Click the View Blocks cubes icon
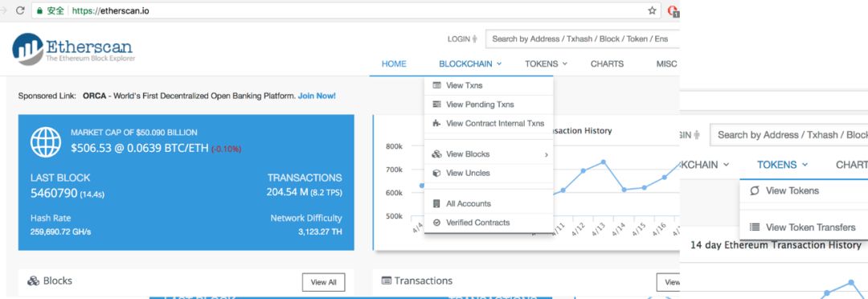The height and width of the screenshot is (299, 868). coord(436,154)
